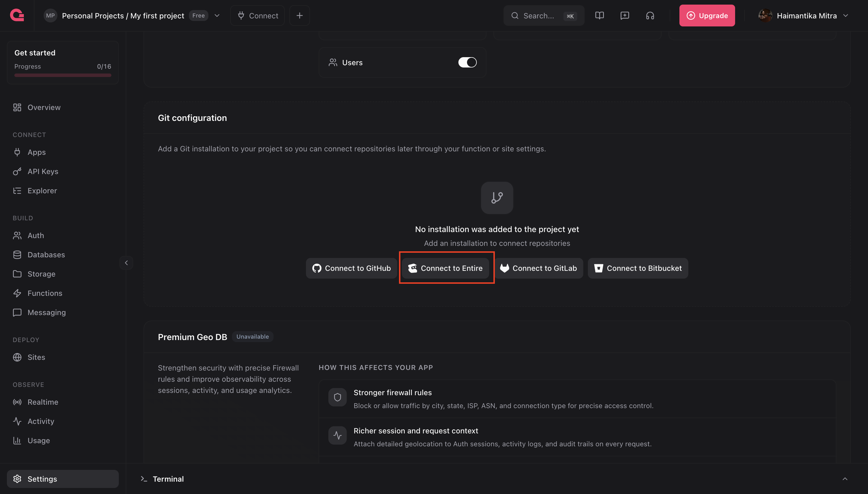This screenshot has width=868, height=494.
Task: Click the Appwrite logo icon
Action: [x=17, y=15]
